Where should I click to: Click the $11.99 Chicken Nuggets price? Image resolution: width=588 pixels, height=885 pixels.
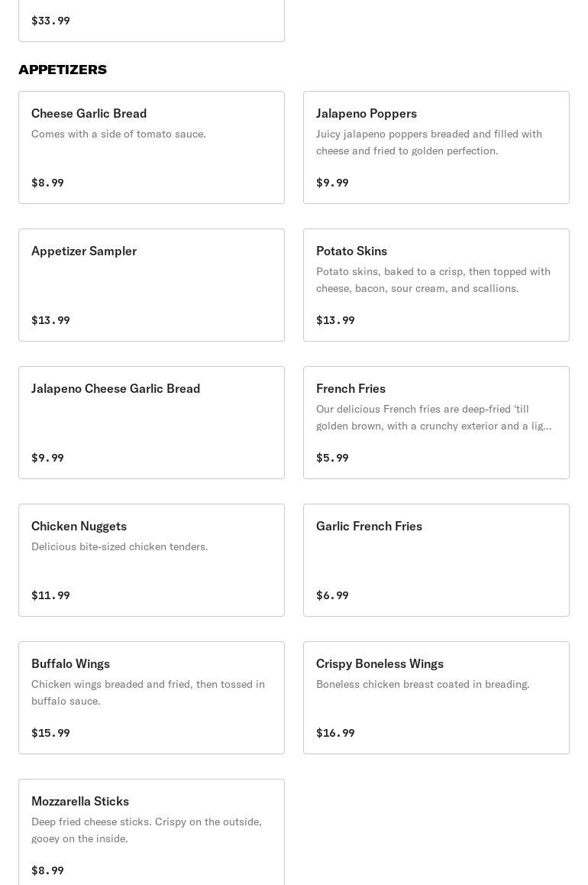click(x=50, y=595)
